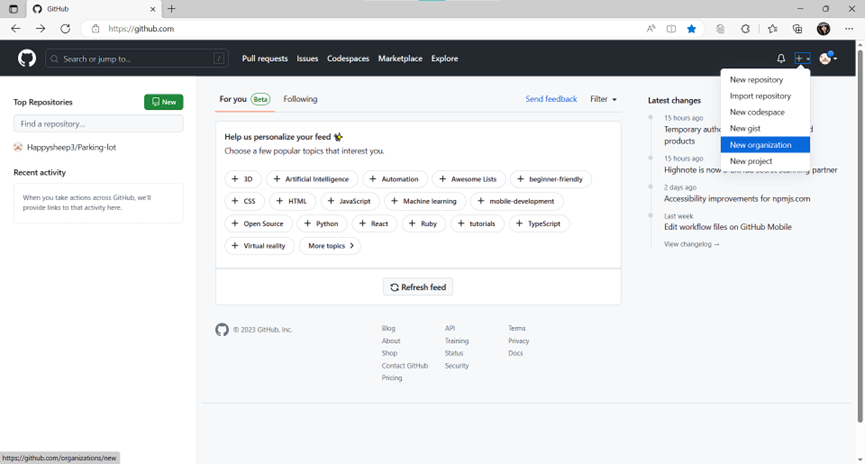865x464 pixels.
Task: Switch to the For you tab
Action: [244, 99]
